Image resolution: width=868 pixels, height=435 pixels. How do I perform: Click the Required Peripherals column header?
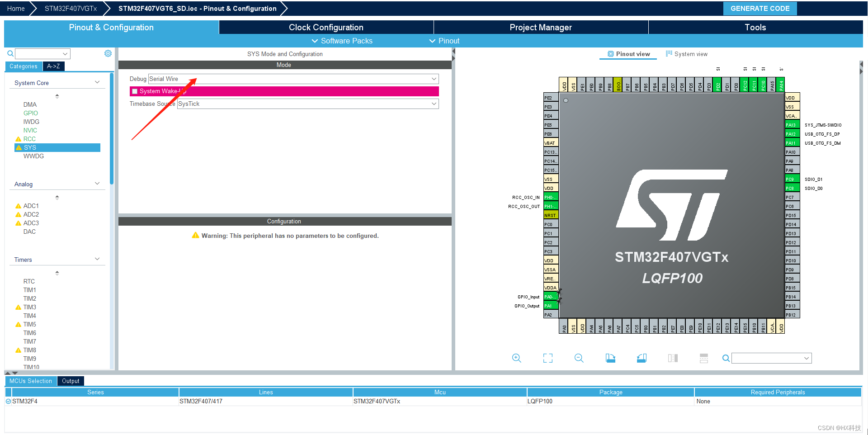(778, 392)
